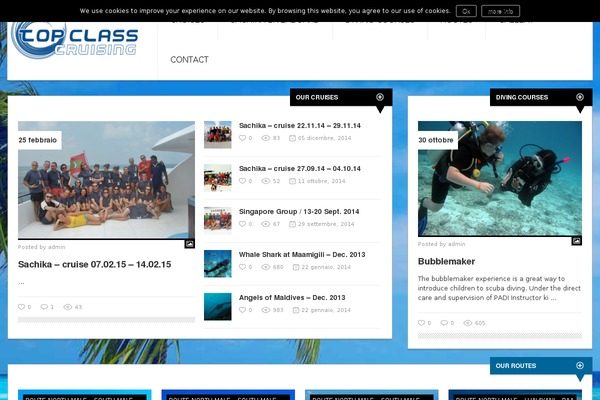The height and width of the screenshot is (400, 600).
Task: Click the Top Class Cruising logo
Action: 75,41
